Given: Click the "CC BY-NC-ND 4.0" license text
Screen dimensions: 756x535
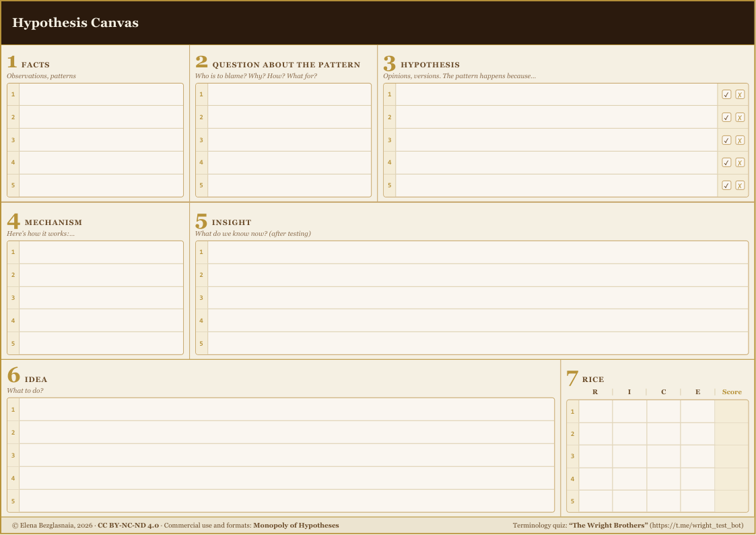Looking at the screenshot, I should click(129, 526).
